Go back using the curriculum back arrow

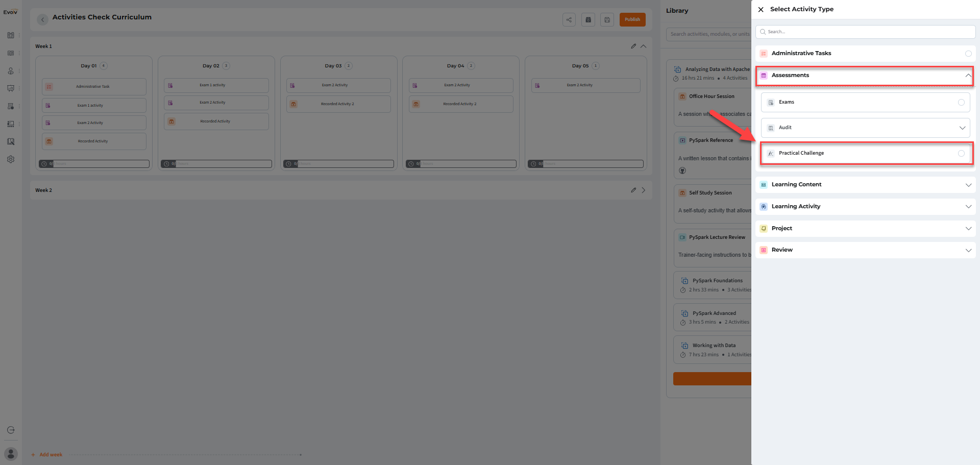click(43, 19)
